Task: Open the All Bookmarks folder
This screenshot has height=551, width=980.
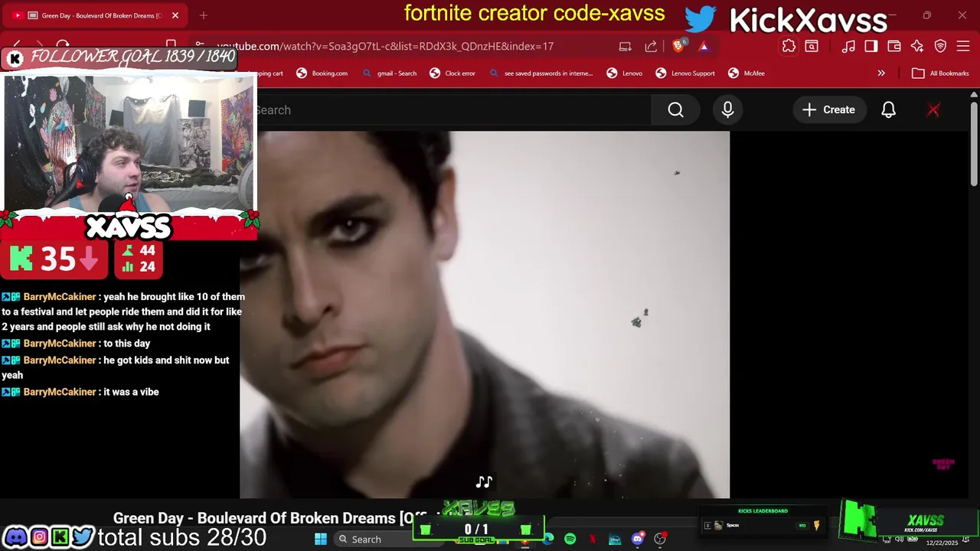Action: [x=941, y=73]
